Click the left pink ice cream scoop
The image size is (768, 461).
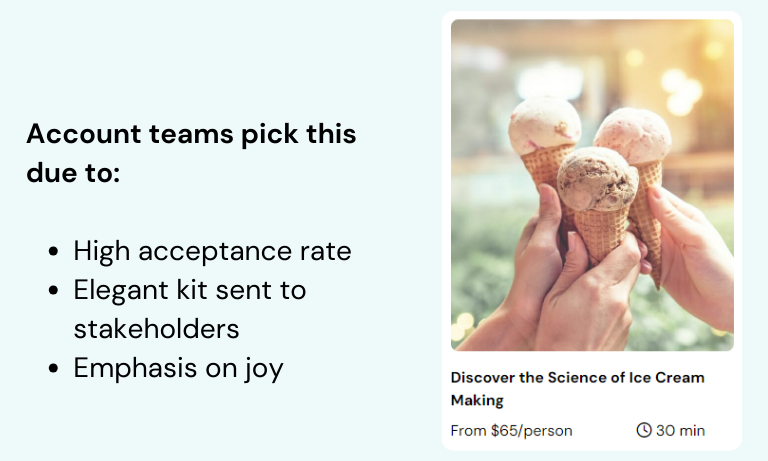544,125
